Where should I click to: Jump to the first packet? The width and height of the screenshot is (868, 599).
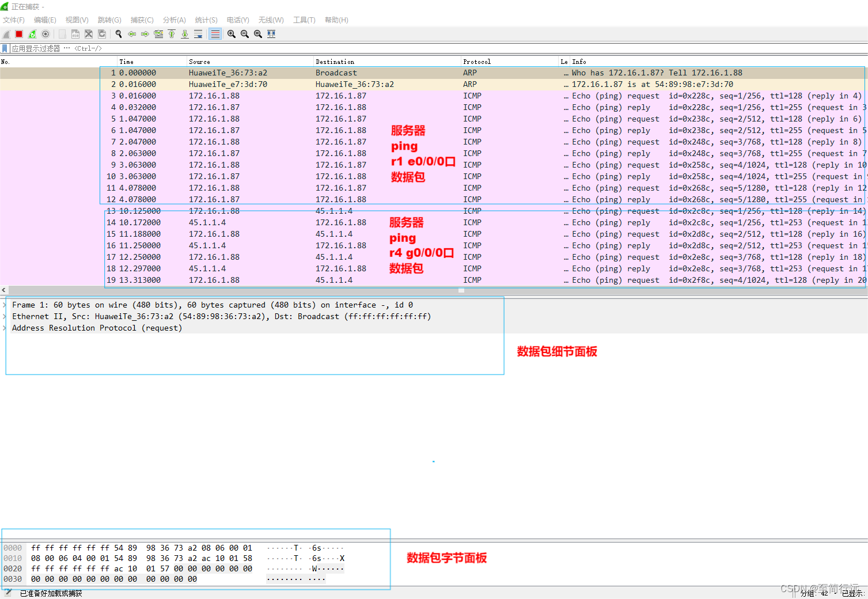click(172, 34)
